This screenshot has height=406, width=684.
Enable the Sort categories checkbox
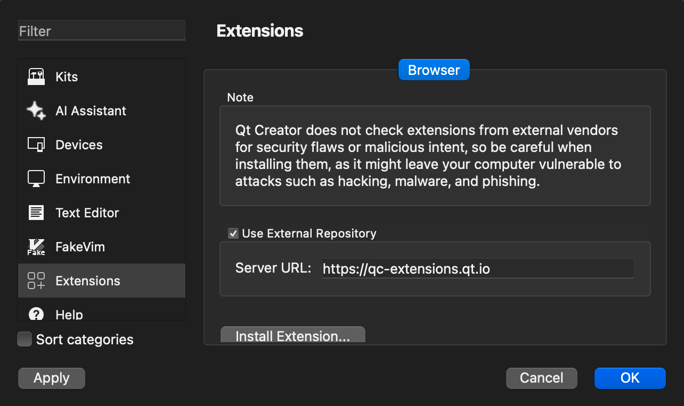[24, 339]
